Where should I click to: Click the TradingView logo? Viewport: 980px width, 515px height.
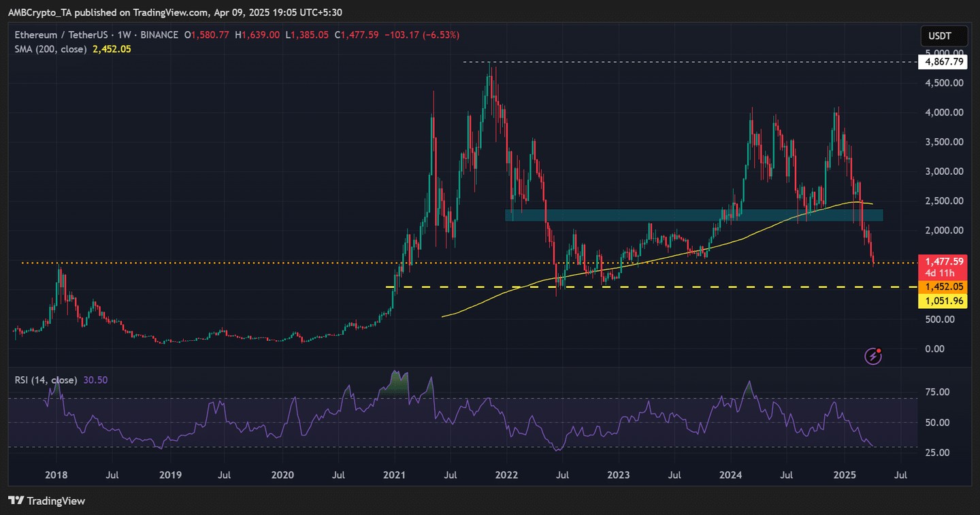(x=47, y=501)
